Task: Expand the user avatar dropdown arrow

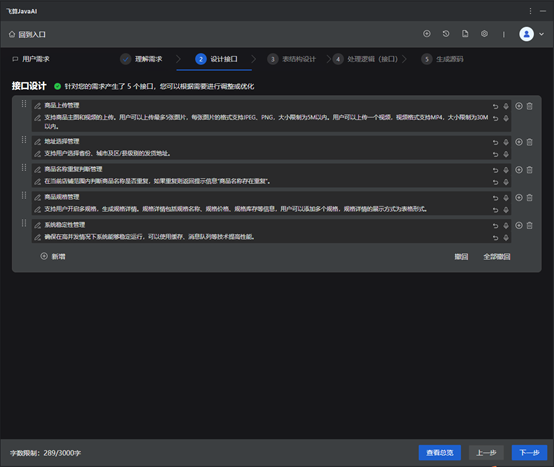Action: tap(542, 34)
